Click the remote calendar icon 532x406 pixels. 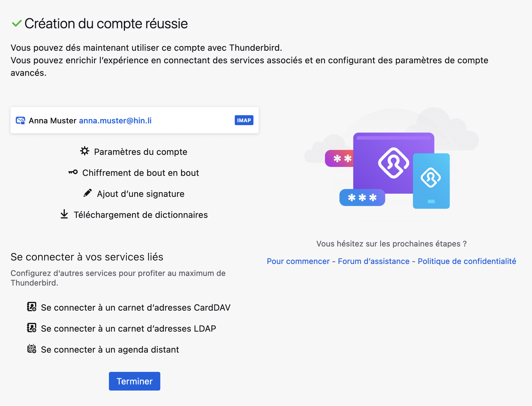[x=32, y=349]
